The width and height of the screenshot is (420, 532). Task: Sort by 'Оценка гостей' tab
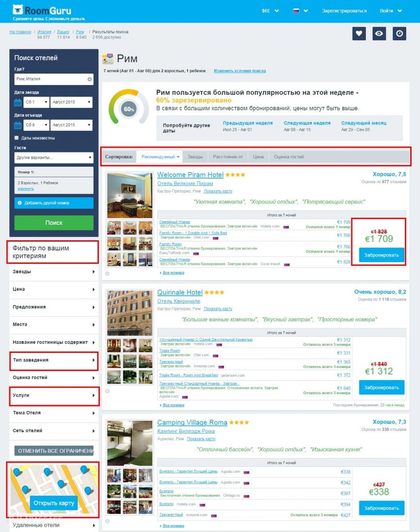(289, 157)
